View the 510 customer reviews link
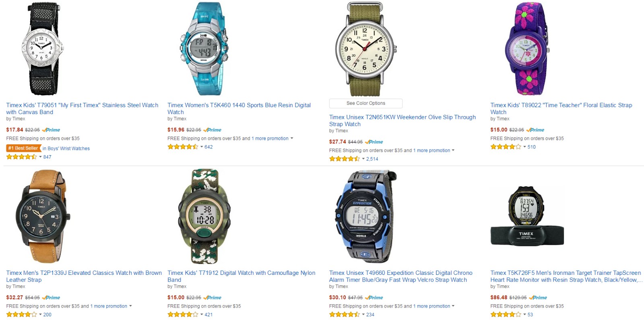This screenshot has width=644, height=320. point(532,147)
